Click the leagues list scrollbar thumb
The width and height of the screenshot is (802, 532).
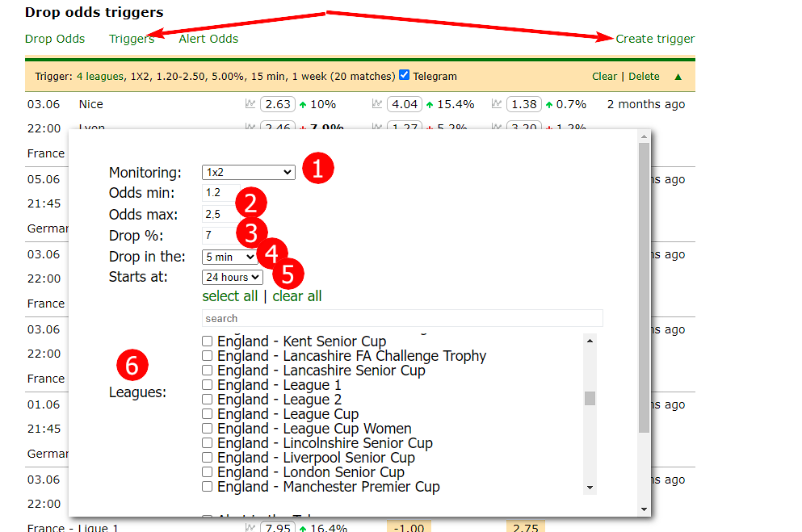point(590,397)
